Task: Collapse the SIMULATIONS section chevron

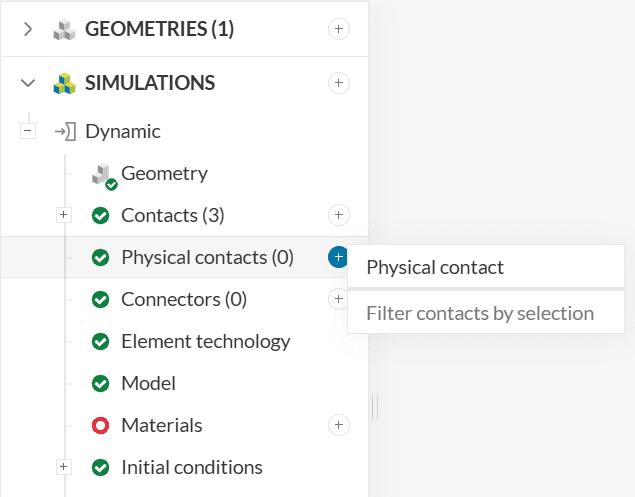Action: pos(28,83)
